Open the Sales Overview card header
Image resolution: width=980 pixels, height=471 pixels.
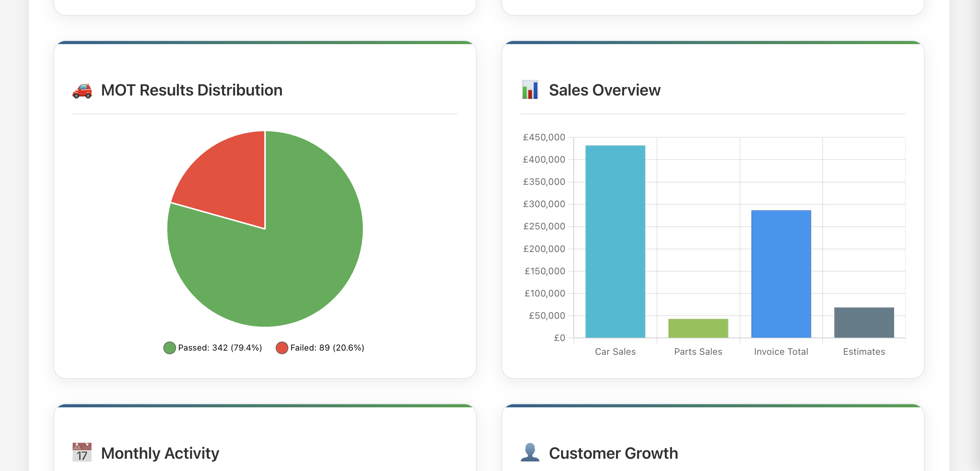(x=604, y=89)
